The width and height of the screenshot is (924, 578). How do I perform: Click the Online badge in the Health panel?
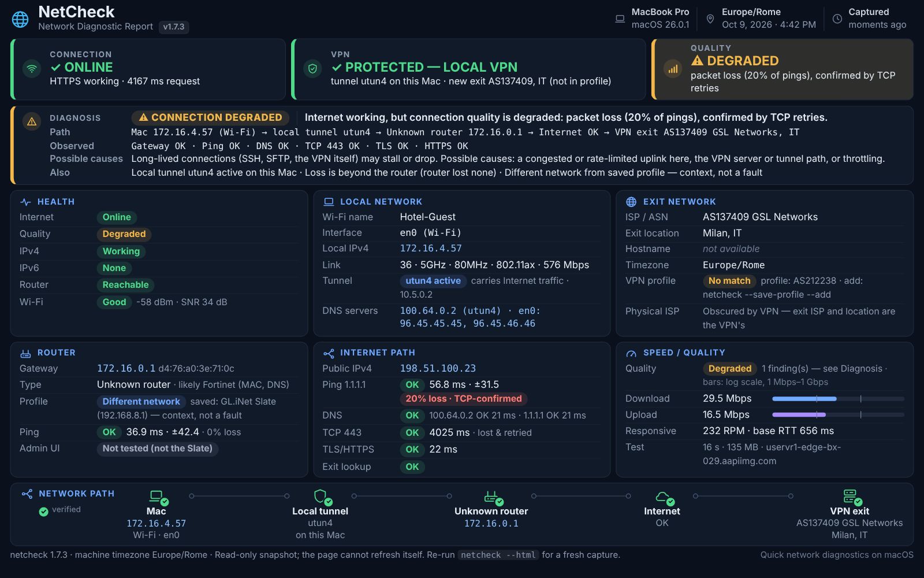pyautogui.click(x=117, y=217)
